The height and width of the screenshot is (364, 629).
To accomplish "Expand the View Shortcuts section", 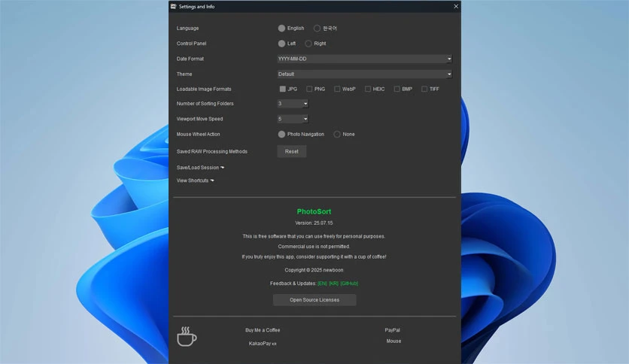I will click(195, 180).
